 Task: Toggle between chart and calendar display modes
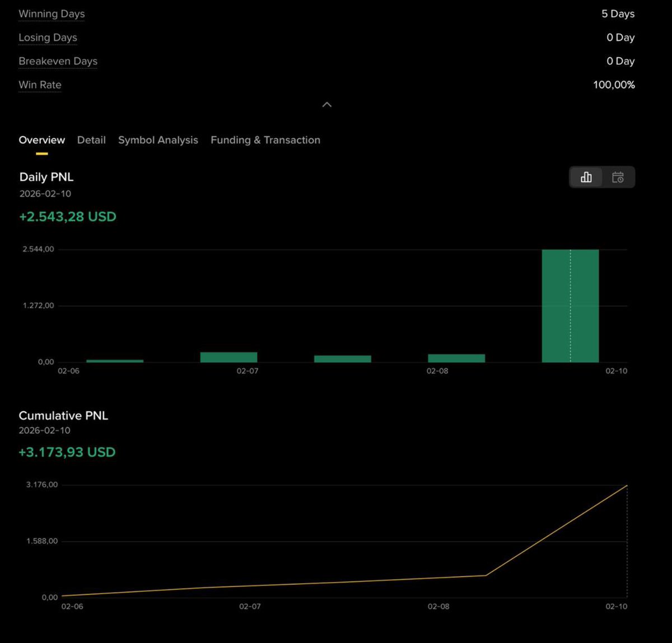(x=602, y=177)
